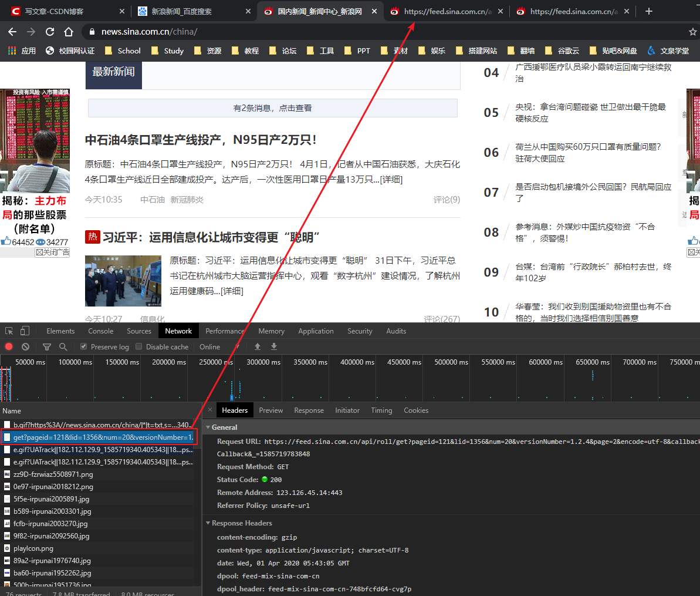Open ranked news item 08 参考消息
The image size is (700, 596).
tap(585, 233)
